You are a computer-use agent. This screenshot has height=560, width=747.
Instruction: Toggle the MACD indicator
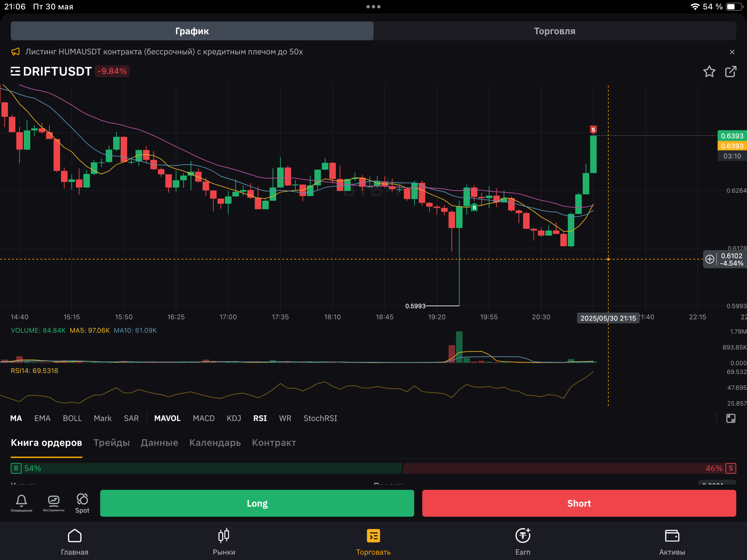tap(203, 418)
